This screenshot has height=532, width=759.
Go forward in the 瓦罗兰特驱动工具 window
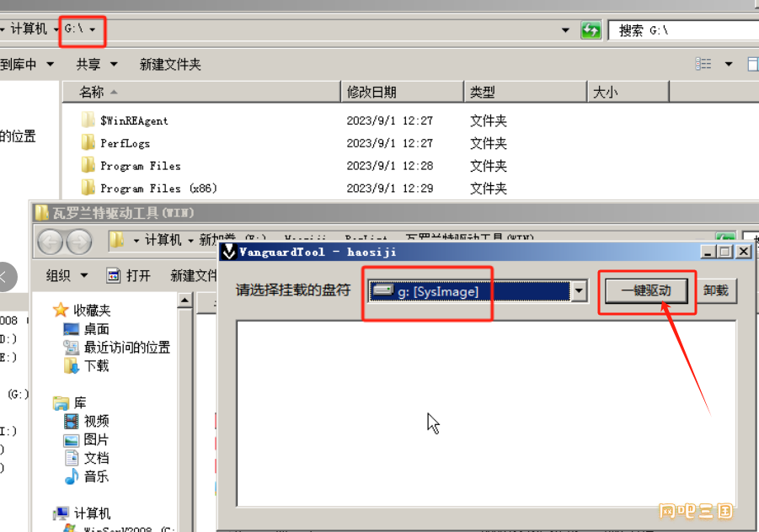(79, 241)
